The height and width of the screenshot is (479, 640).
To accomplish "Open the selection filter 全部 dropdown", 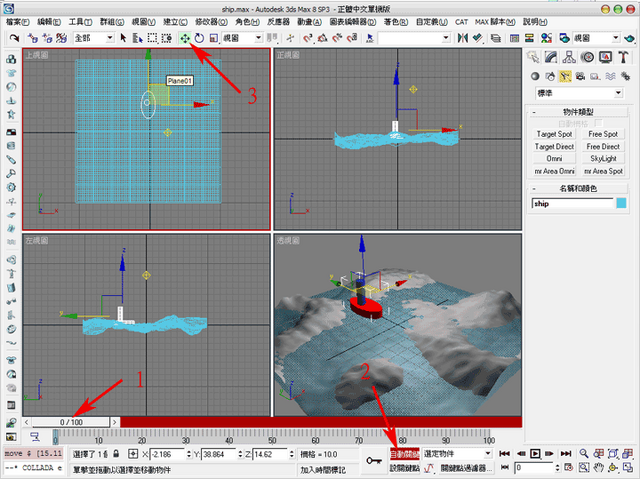I will point(94,38).
